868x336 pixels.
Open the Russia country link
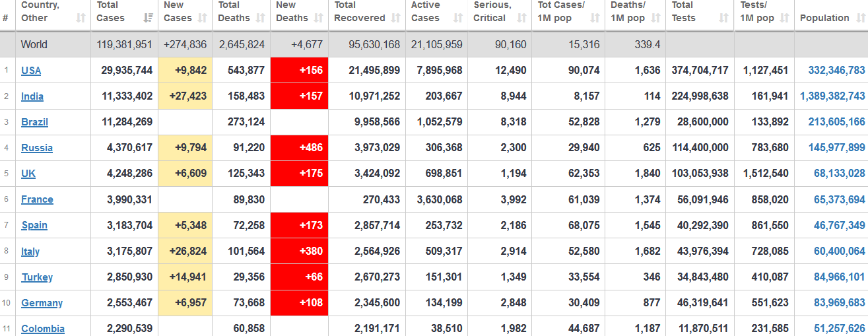(37, 148)
